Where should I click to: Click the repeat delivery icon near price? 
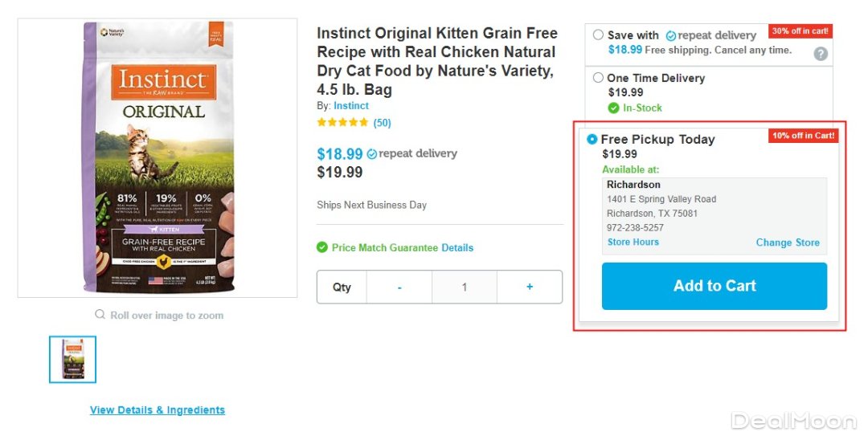pyautogui.click(x=372, y=154)
